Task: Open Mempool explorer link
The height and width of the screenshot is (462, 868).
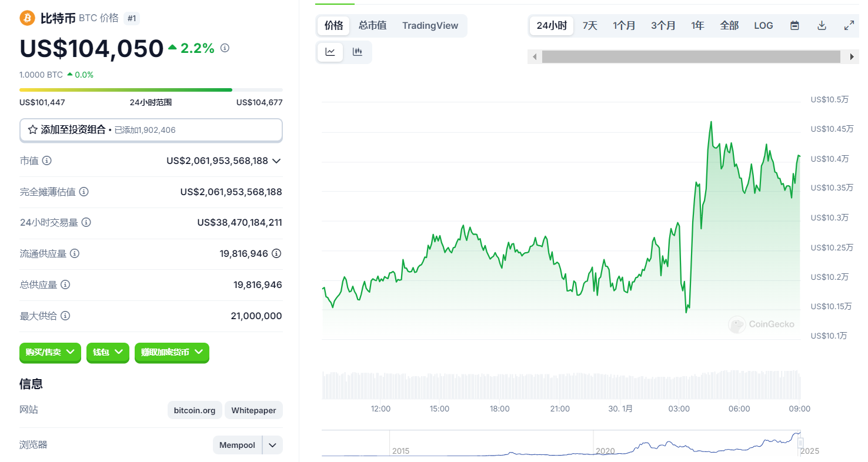Action: [237, 445]
